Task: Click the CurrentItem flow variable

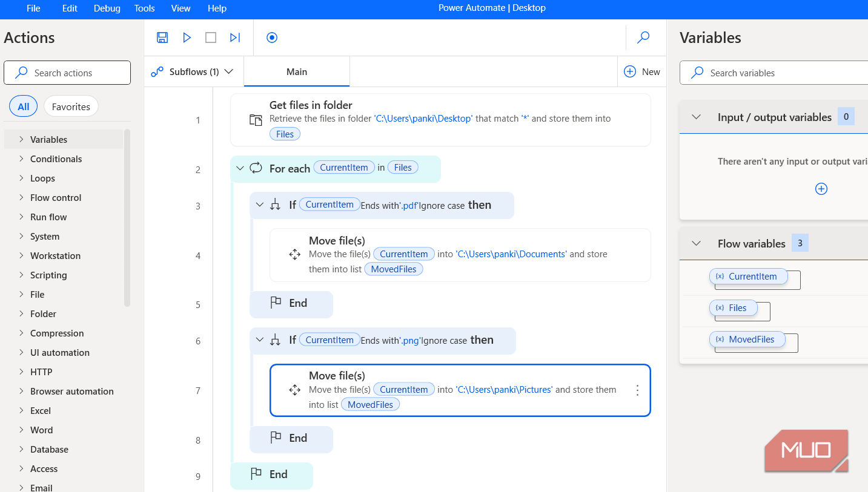Action: (x=748, y=277)
